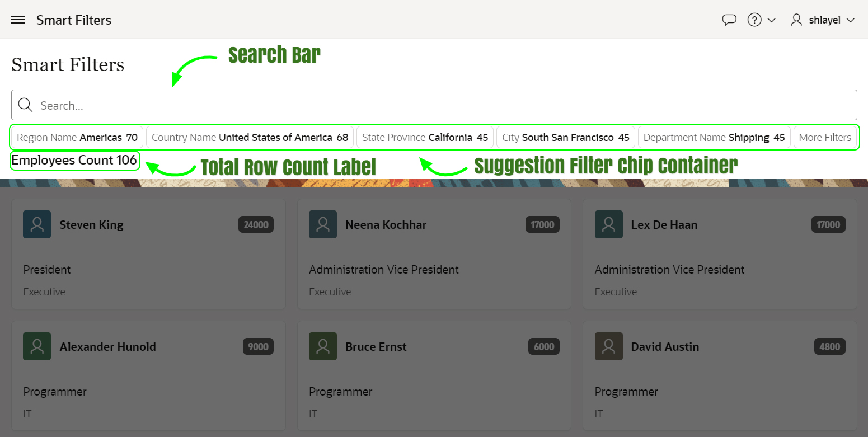Viewport: 868px width, 437px height.
Task: Click the magnifying glass search icon
Action: tap(26, 105)
